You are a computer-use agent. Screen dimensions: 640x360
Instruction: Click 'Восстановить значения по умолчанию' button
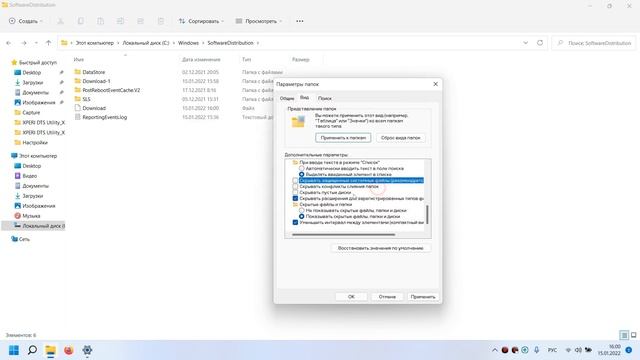coord(380,248)
